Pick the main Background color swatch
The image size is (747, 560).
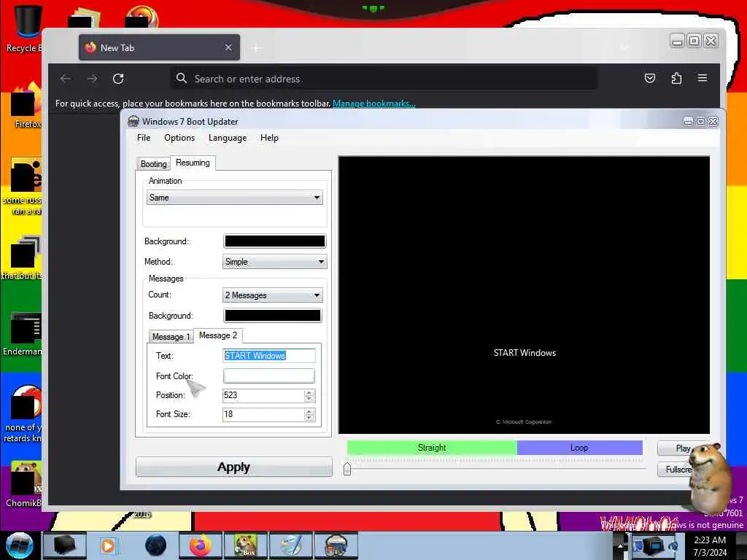pos(274,241)
